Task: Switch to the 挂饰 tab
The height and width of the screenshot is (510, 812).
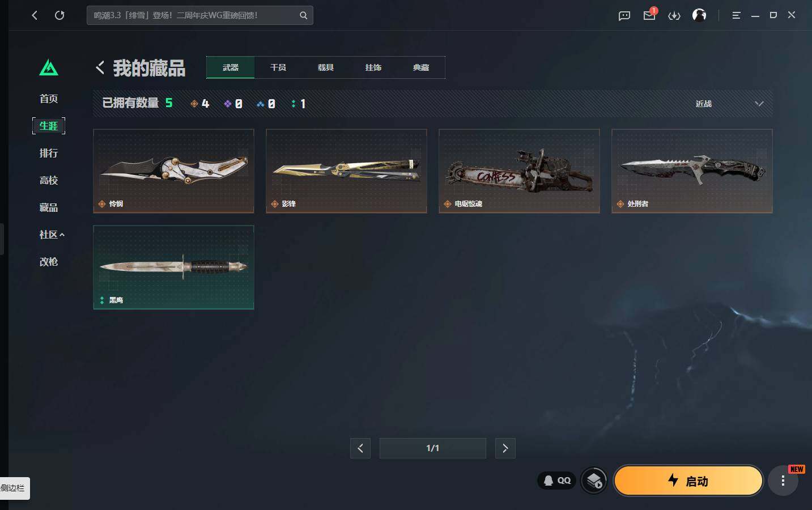Action: click(373, 67)
